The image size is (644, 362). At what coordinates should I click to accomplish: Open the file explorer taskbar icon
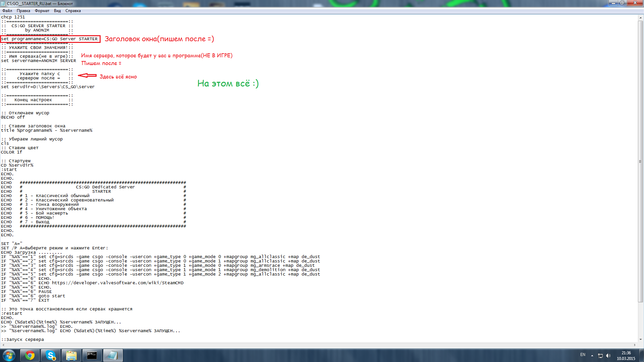71,355
